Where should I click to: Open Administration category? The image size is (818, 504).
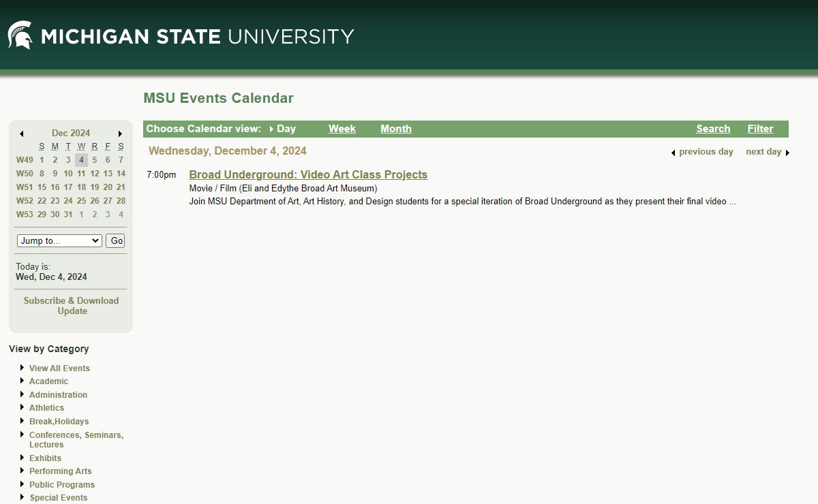tap(58, 395)
